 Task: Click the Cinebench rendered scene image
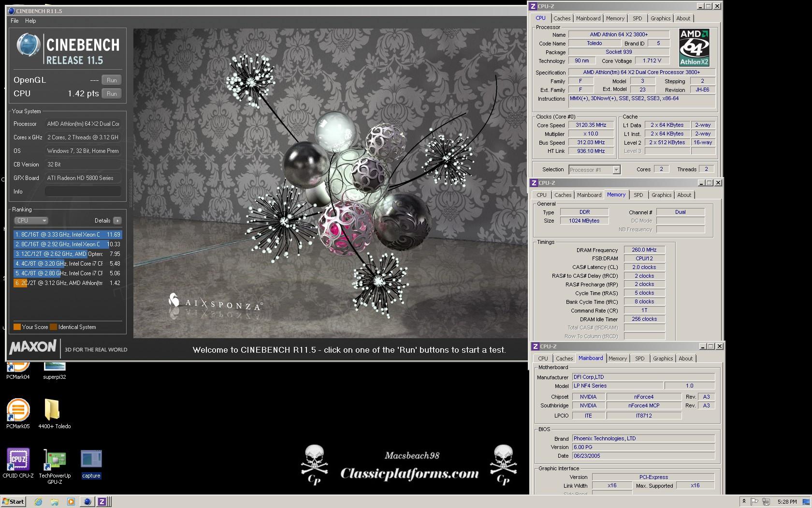click(330, 183)
